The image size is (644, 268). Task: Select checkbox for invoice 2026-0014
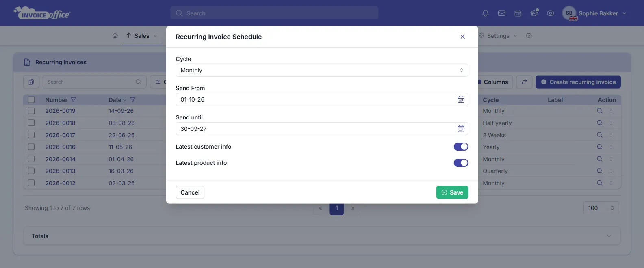pyautogui.click(x=31, y=159)
